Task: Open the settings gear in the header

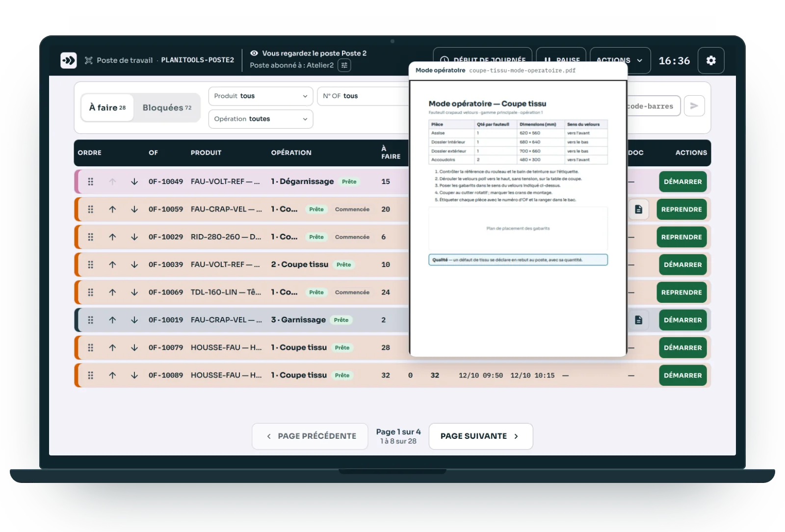Action: click(711, 60)
